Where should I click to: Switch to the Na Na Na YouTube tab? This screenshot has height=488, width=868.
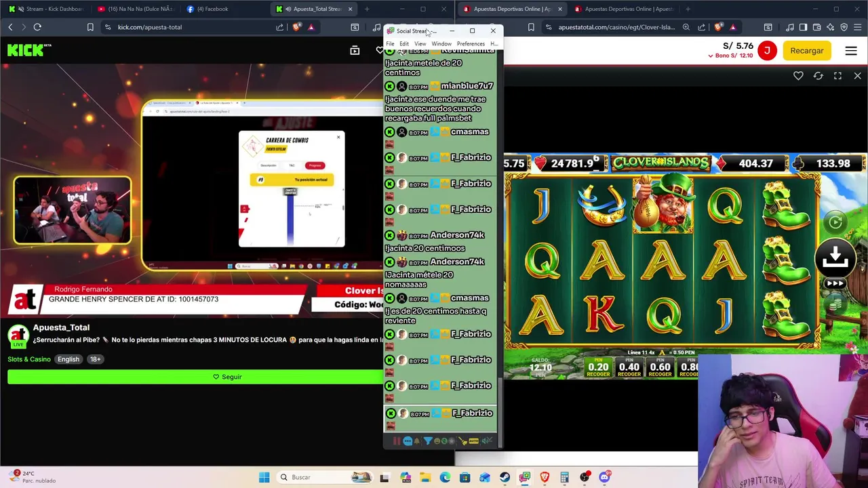tap(136, 9)
